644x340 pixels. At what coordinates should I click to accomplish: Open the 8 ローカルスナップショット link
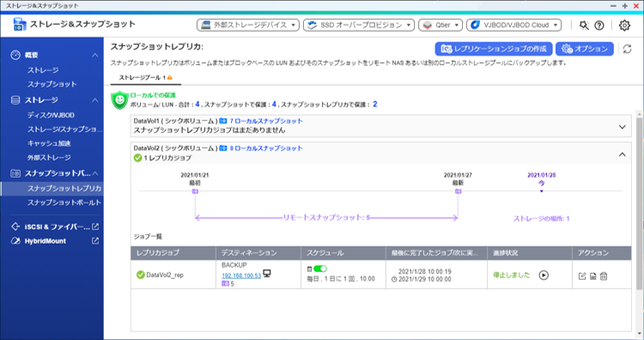pyautogui.click(x=265, y=149)
